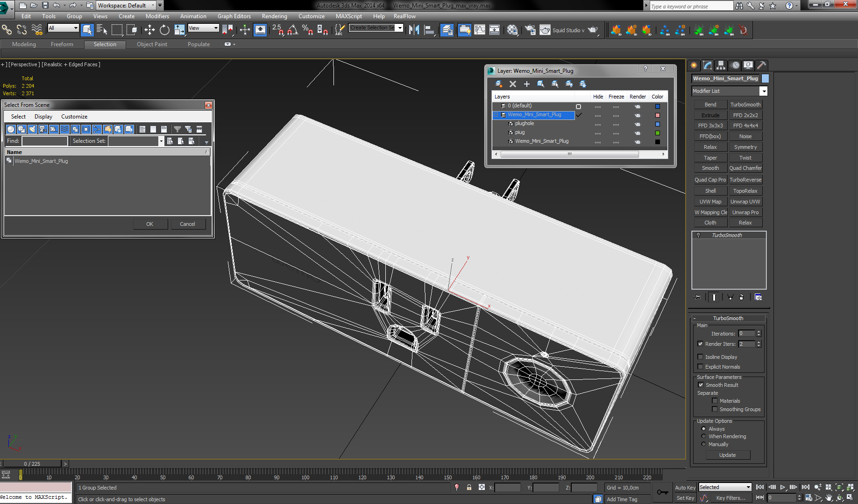Click plughole layer color swatch
The width and height of the screenshot is (858, 504).
[x=657, y=124]
